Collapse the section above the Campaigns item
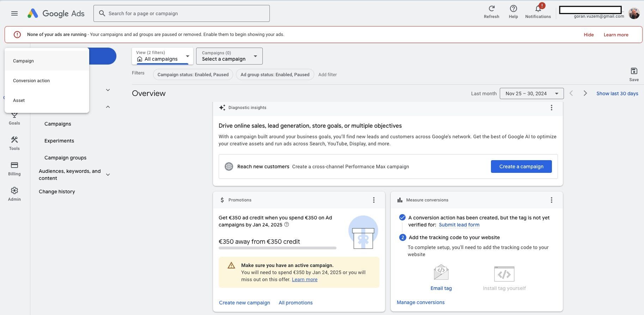Viewport: 644px width, 315px height. (x=108, y=107)
